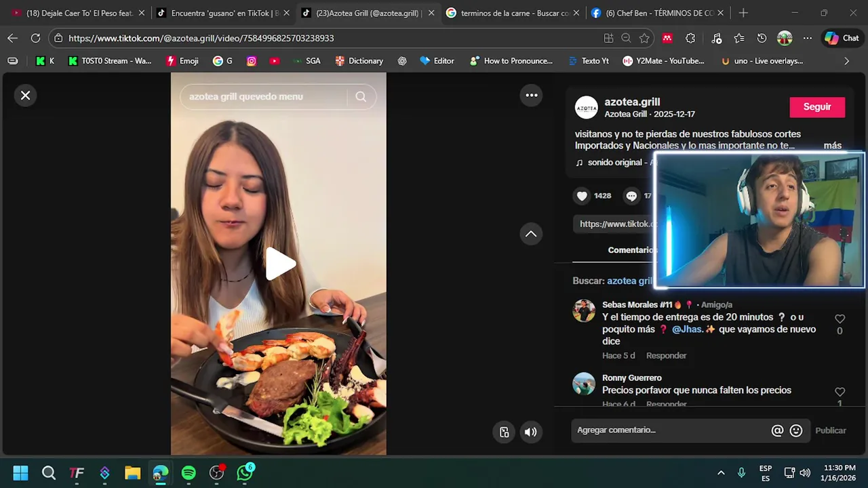Toggle auto-scroll icon next to volume
868x488 pixels.
(x=504, y=432)
